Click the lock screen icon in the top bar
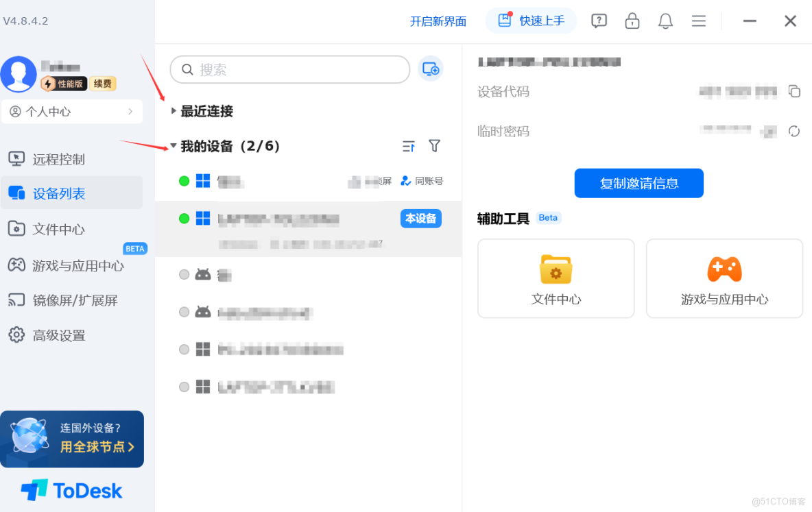The width and height of the screenshot is (812, 512). pos(632,21)
